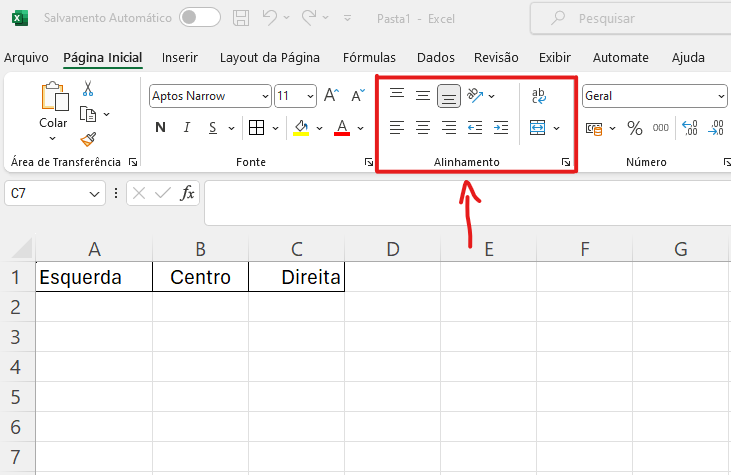The width and height of the screenshot is (731, 475).
Task: Toggle Salvamento Automático switch
Action: [200, 18]
